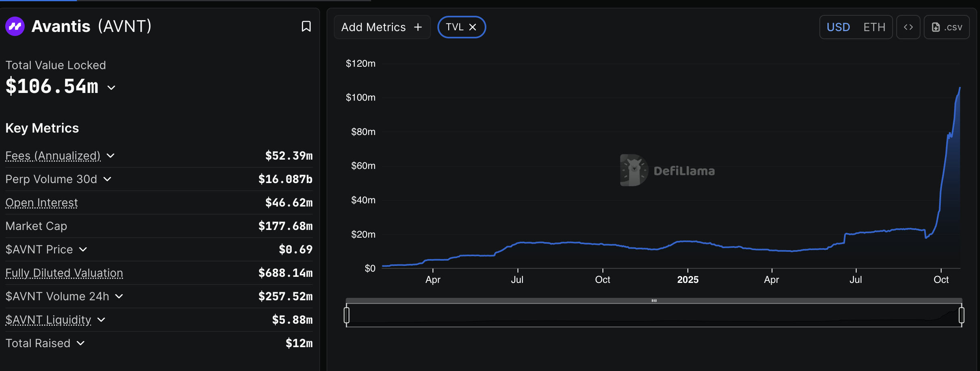Expand the Total Value Locked breakdown

pos(111,88)
